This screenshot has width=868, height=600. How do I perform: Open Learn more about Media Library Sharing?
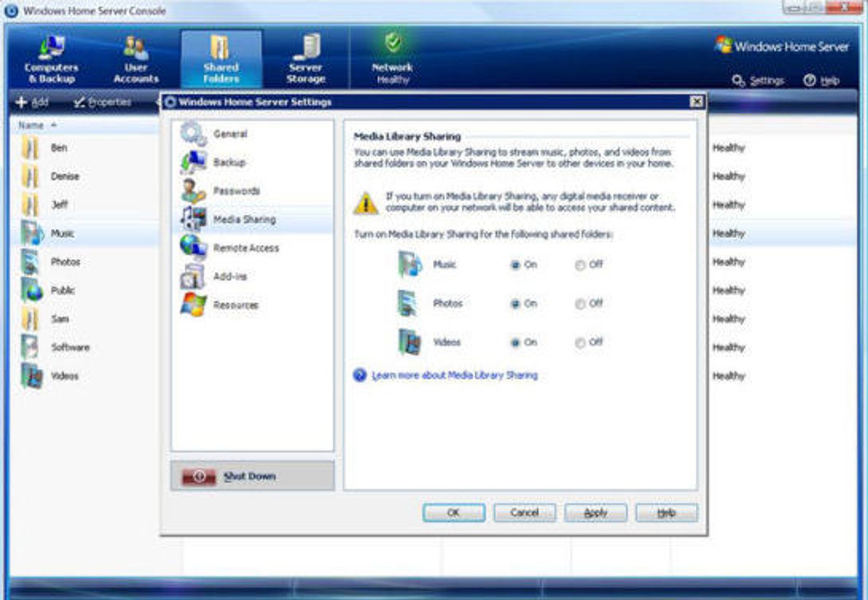[454, 375]
